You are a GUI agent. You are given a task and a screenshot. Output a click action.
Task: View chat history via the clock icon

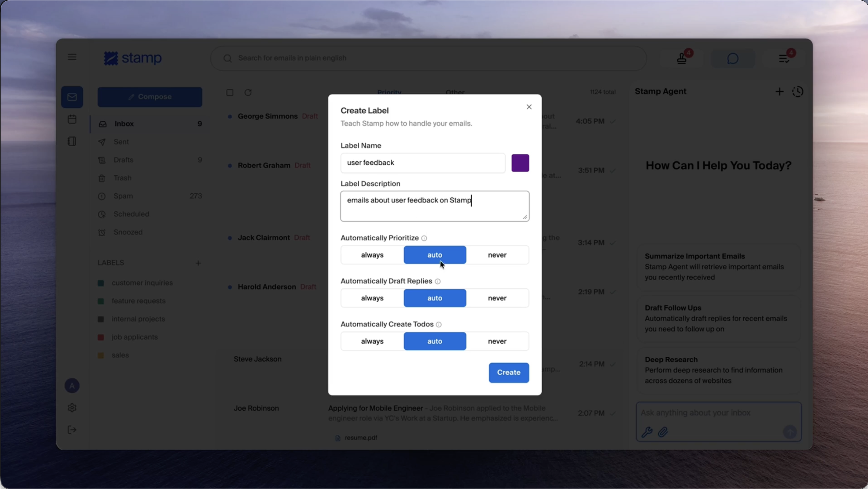(x=798, y=91)
